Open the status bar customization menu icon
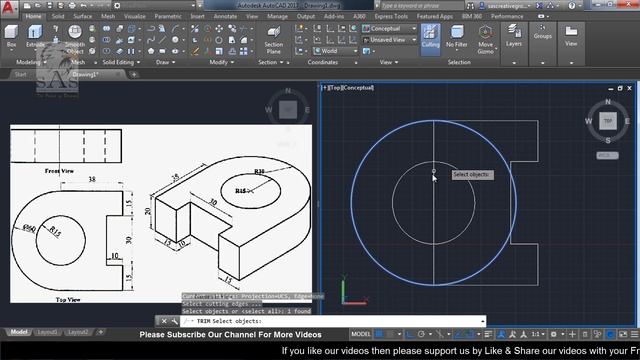This screenshot has height=360, width=640. 634,334
